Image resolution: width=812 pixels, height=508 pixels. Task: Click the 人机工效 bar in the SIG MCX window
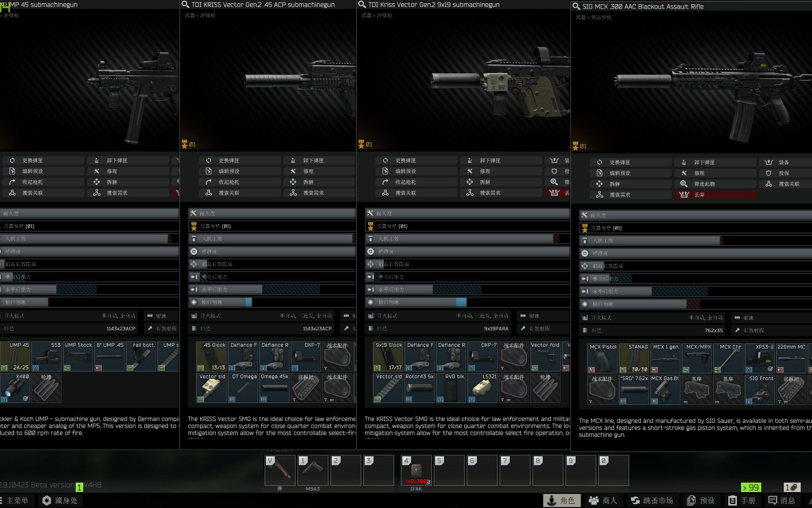pos(695,241)
